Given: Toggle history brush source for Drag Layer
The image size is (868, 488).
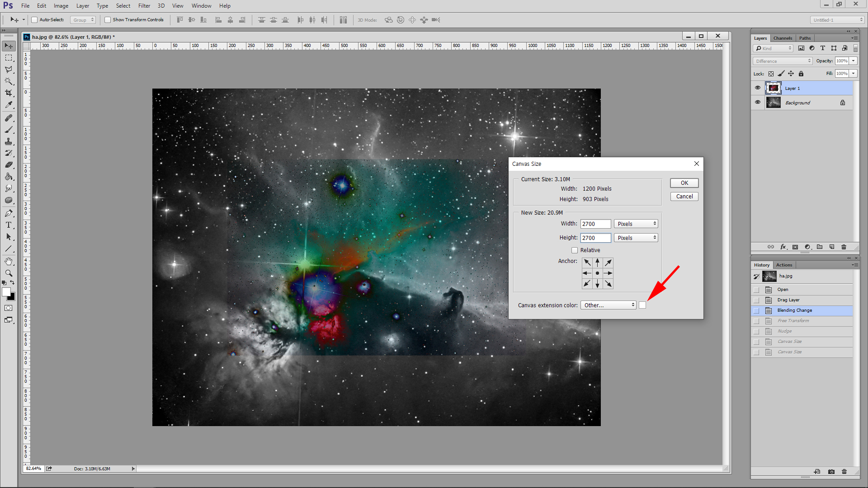Looking at the screenshot, I should pos(756,300).
